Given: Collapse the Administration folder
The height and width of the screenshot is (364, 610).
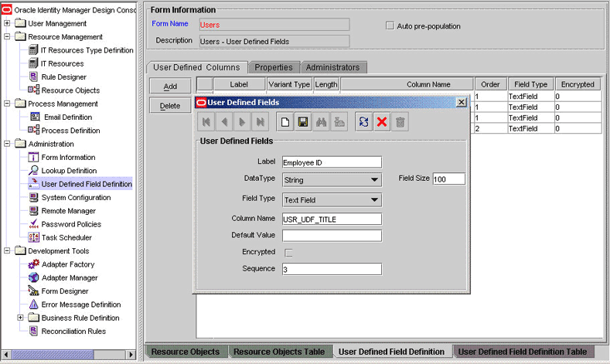Looking at the screenshot, I should pos(7,144).
